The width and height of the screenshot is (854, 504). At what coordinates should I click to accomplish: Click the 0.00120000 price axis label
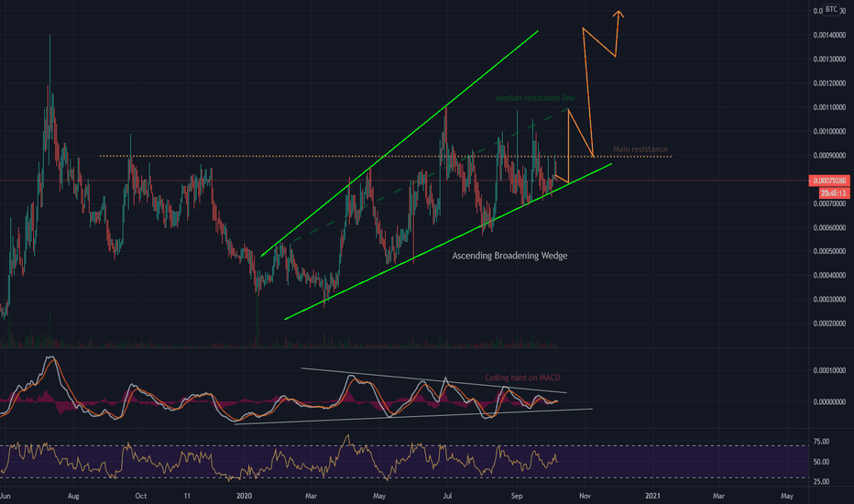829,83
